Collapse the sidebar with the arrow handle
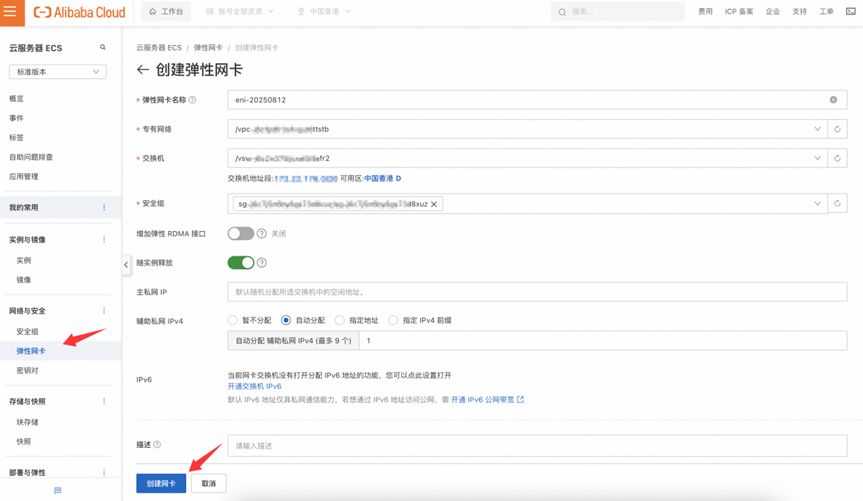Viewport: 863px width, 501px height. [126, 265]
